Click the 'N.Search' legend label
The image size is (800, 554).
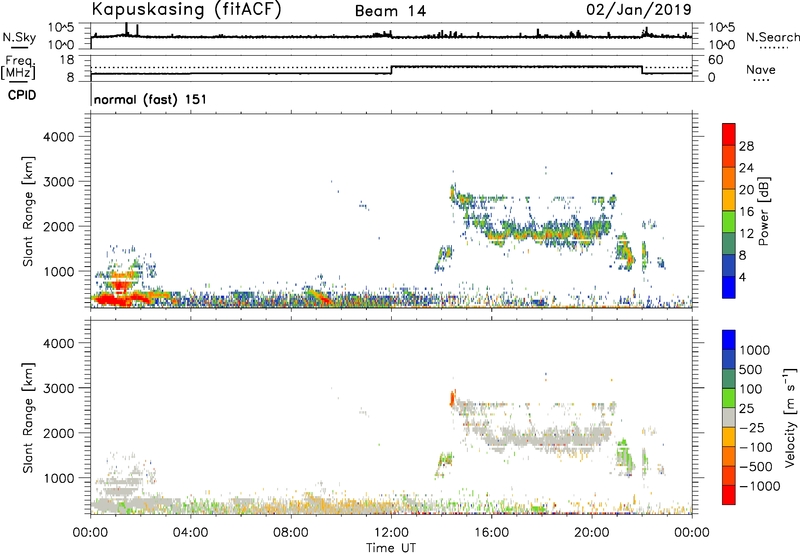coord(772,37)
